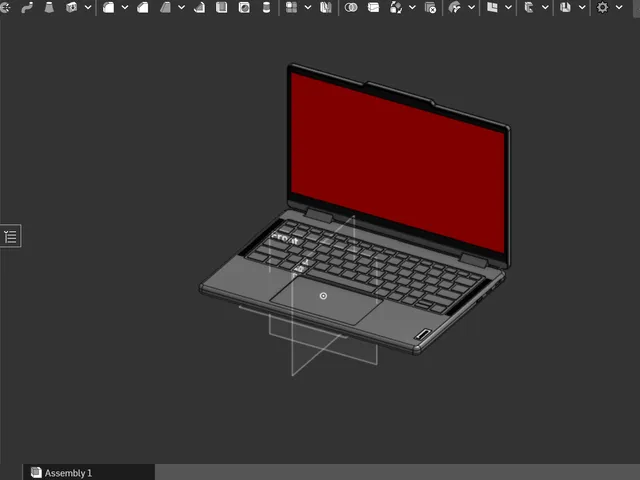Open the Frame tool dropdown arrow

[x=582, y=7]
